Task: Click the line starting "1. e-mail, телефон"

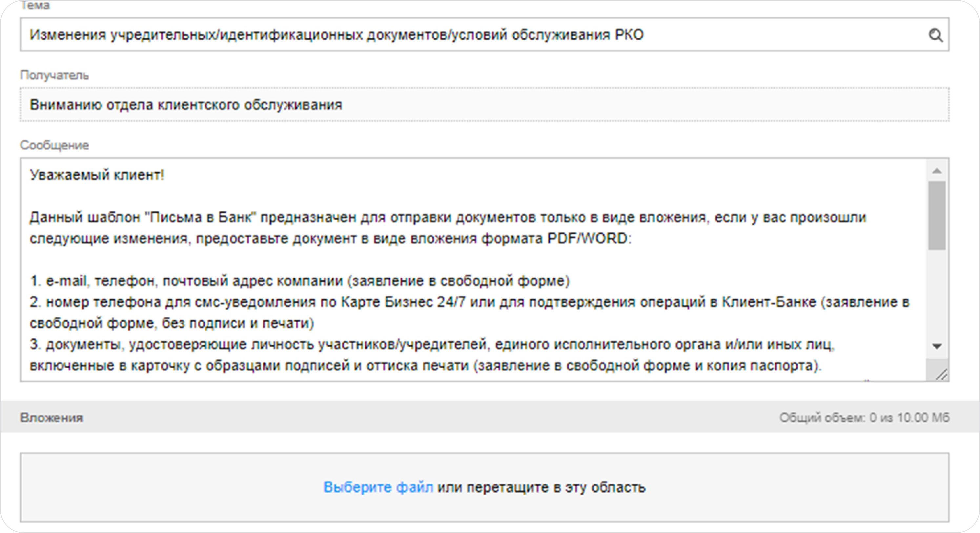Action: pyautogui.click(x=300, y=281)
